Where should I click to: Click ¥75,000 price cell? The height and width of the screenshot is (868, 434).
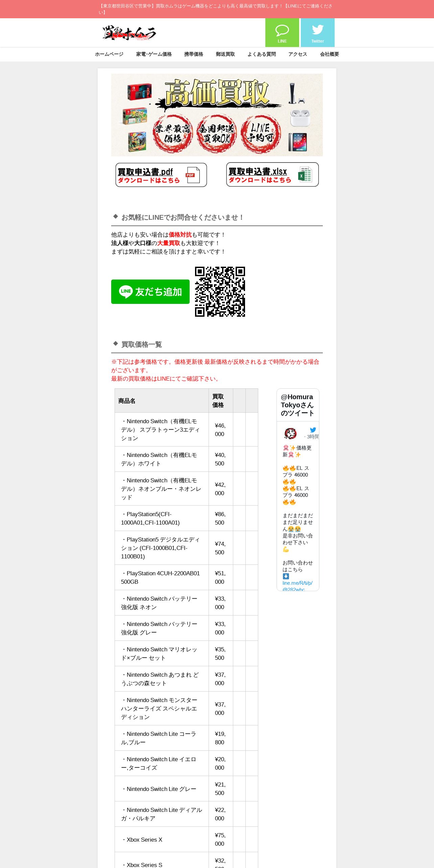(221, 839)
